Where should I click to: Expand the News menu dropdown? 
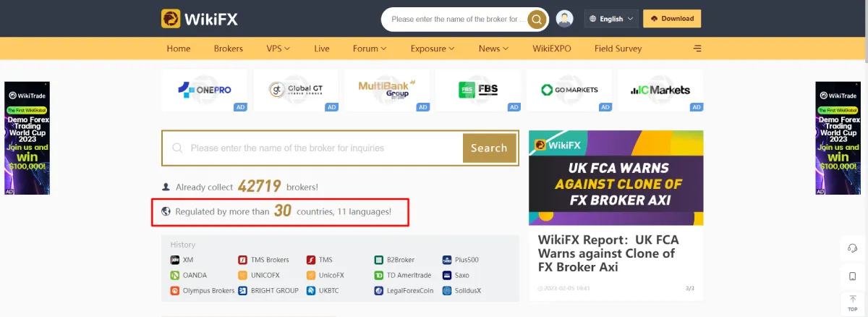[x=493, y=48]
